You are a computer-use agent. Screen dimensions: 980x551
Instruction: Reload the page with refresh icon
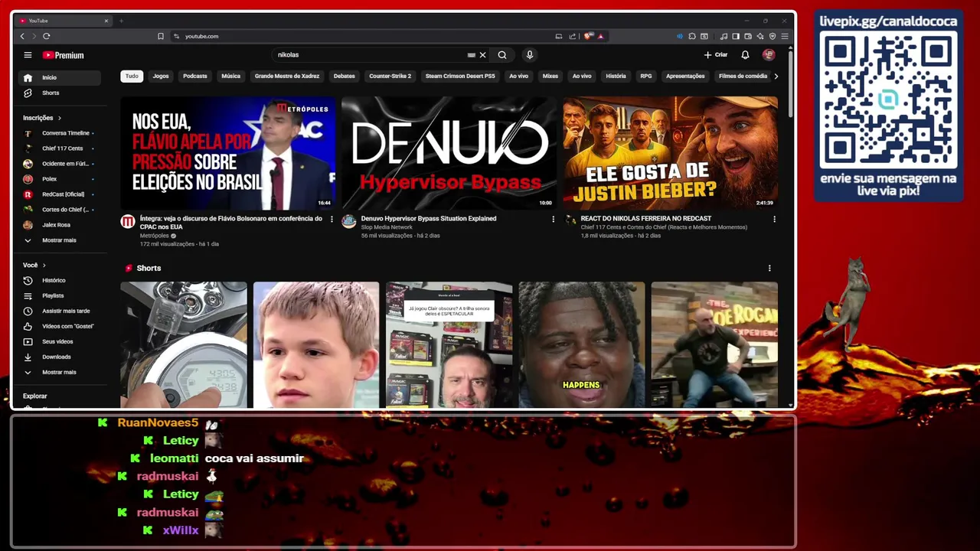[47, 36]
